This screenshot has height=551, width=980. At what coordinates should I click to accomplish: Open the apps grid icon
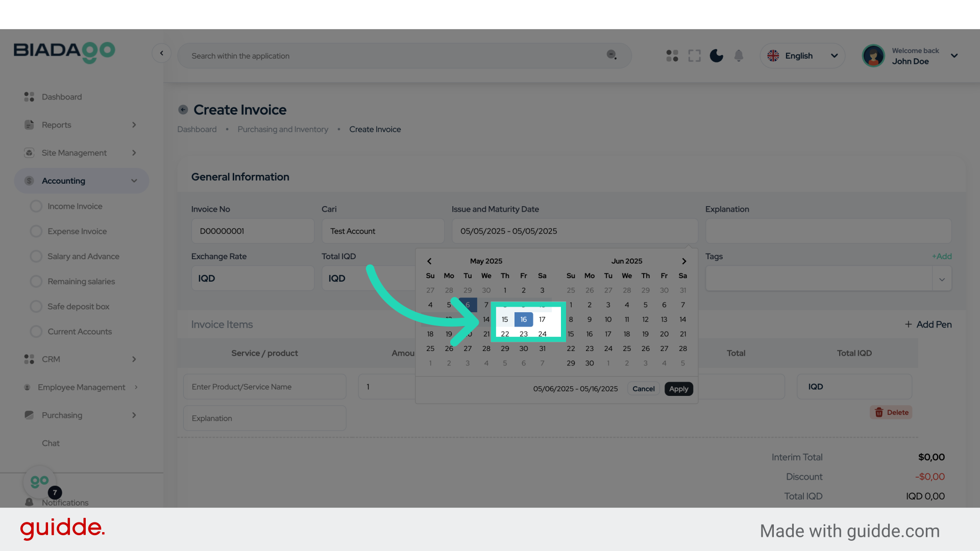click(672, 56)
